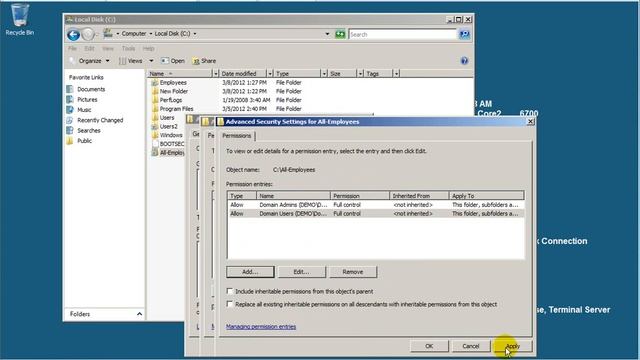The height and width of the screenshot is (360, 640).
Task: Go back using Explorer's back arrow
Action: point(73,35)
